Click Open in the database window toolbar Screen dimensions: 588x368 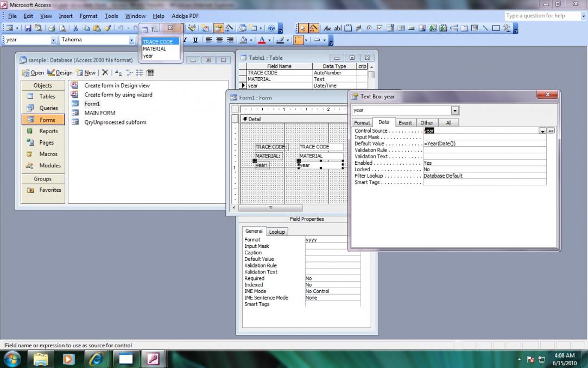pyautogui.click(x=33, y=72)
